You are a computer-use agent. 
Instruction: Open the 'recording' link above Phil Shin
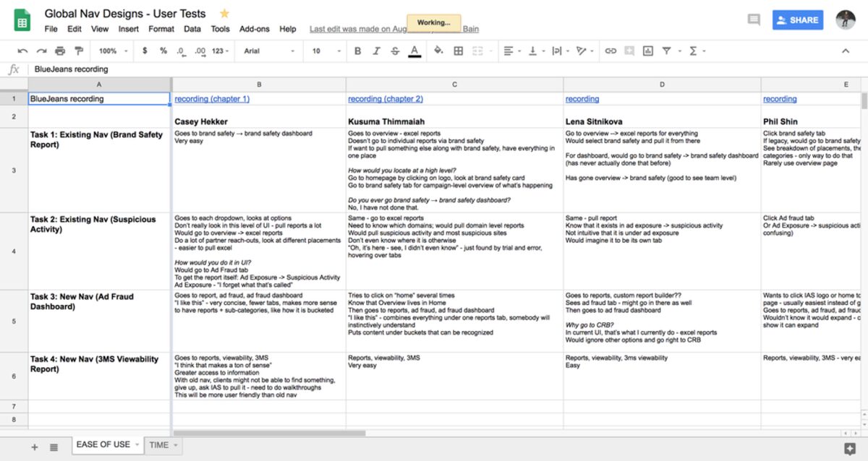[780, 99]
